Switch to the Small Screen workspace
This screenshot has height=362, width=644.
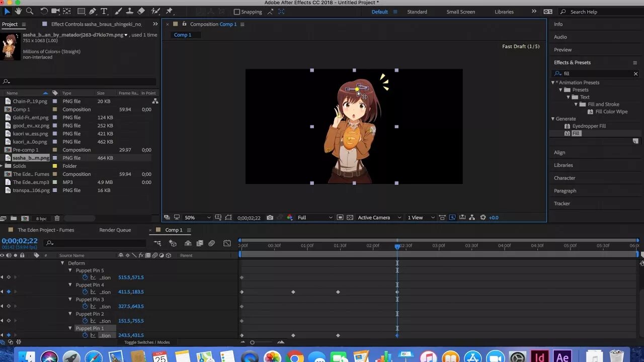[461, 12]
